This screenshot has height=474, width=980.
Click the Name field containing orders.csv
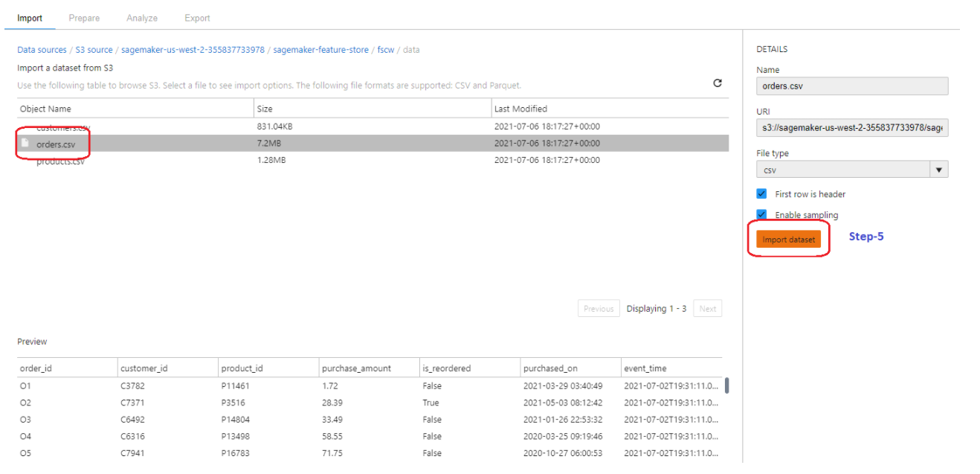[852, 86]
